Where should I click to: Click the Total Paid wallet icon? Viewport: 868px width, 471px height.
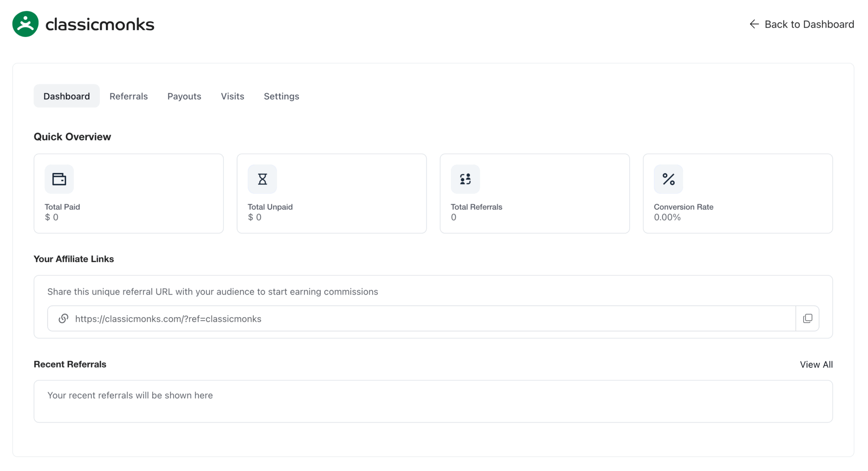(59, 179)
